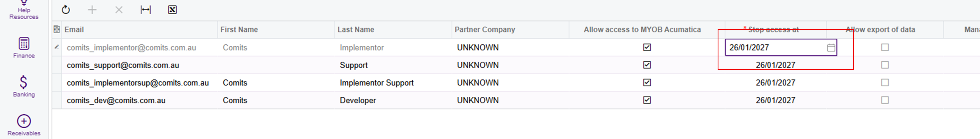Open the Banking workspace in the sidebar
Image resolution: width=980 pixels, height=139 pixels.
(24, 86)
